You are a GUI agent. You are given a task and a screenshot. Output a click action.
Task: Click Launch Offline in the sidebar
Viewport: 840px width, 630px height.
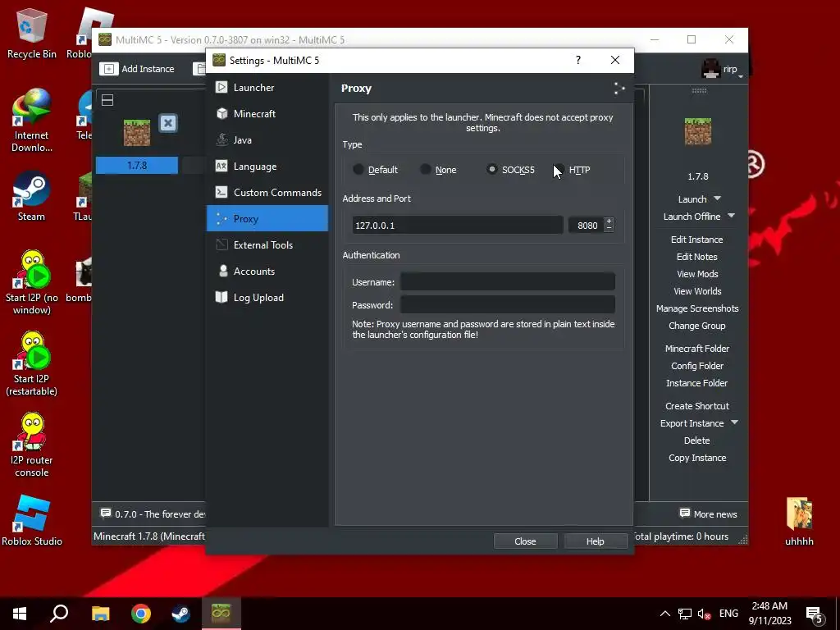(x=692, y=217)
